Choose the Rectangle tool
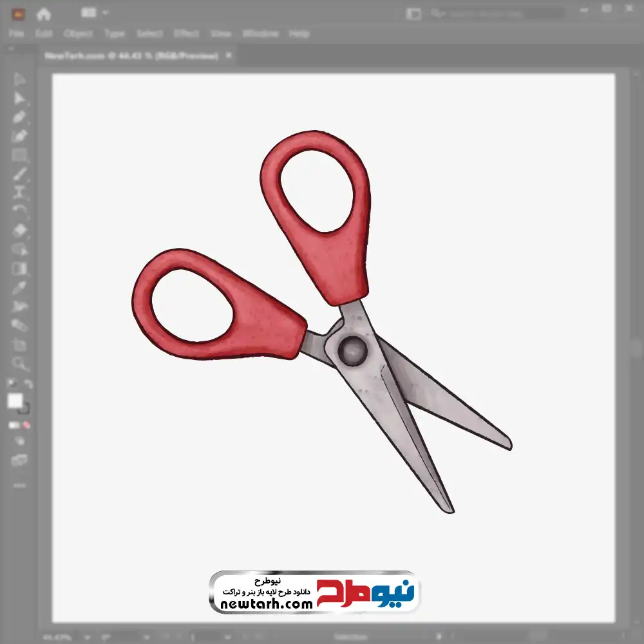 tap(19, 155)
